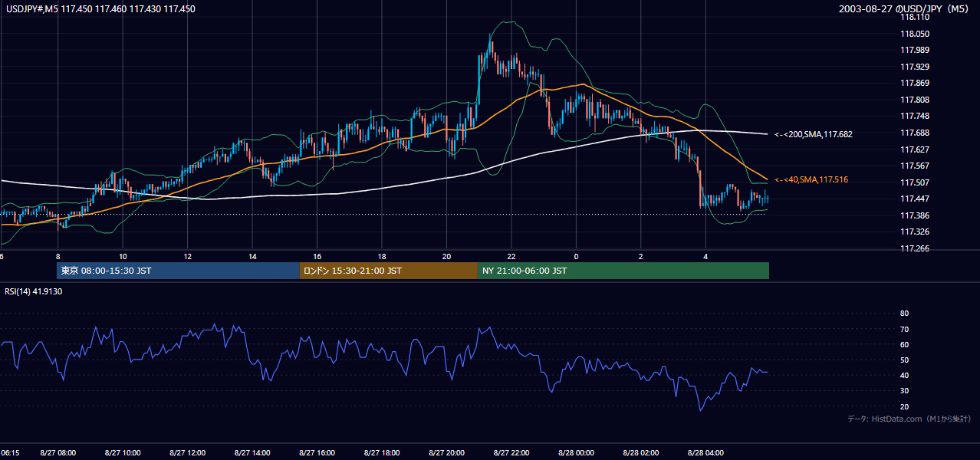Click the 117.326 price axis label
The image size is (980, 460).
point(914,232)
